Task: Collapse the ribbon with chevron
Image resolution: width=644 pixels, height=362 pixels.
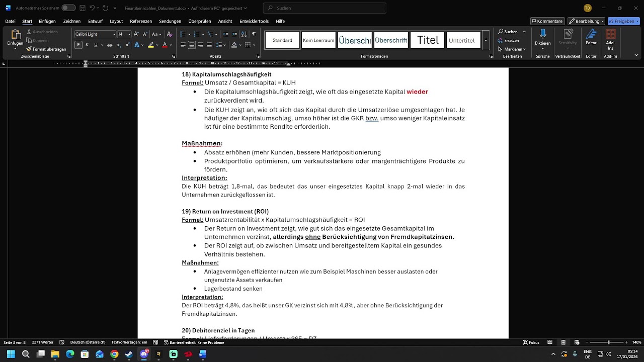Action: 636,55
